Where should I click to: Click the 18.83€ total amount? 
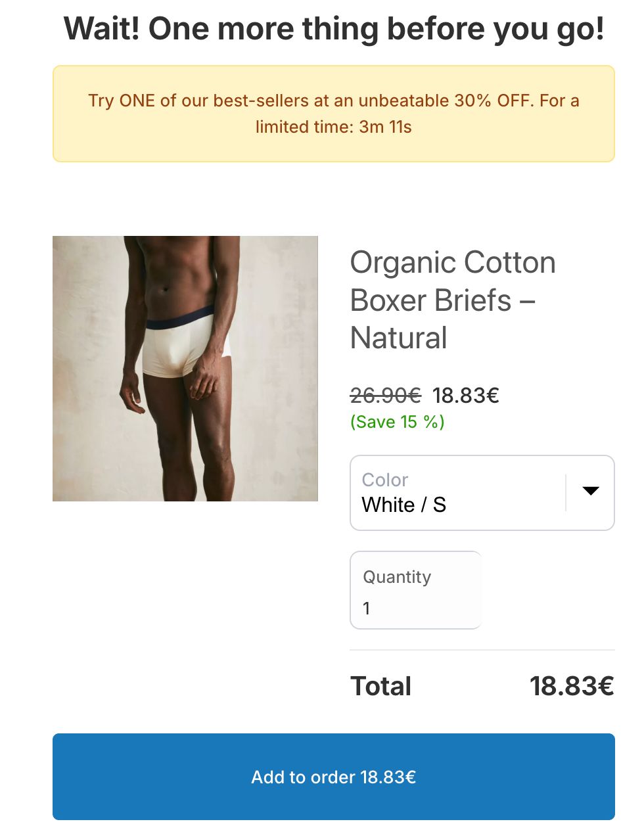click(572, 685)
